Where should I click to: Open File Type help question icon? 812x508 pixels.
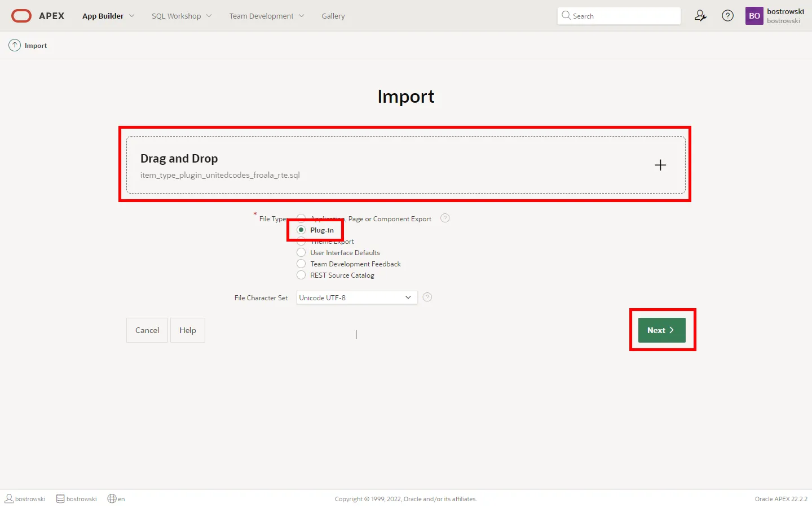point(445,218)
